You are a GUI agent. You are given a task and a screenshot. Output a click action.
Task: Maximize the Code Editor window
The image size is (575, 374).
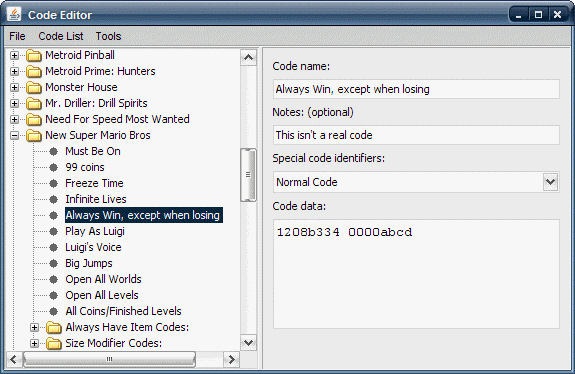coord(538,15)
